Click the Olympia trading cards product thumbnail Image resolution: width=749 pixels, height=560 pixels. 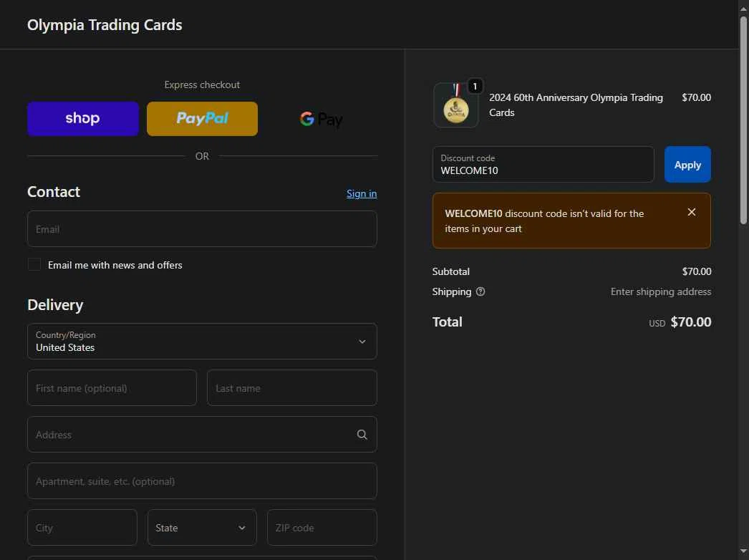click(x=455, y=105)
